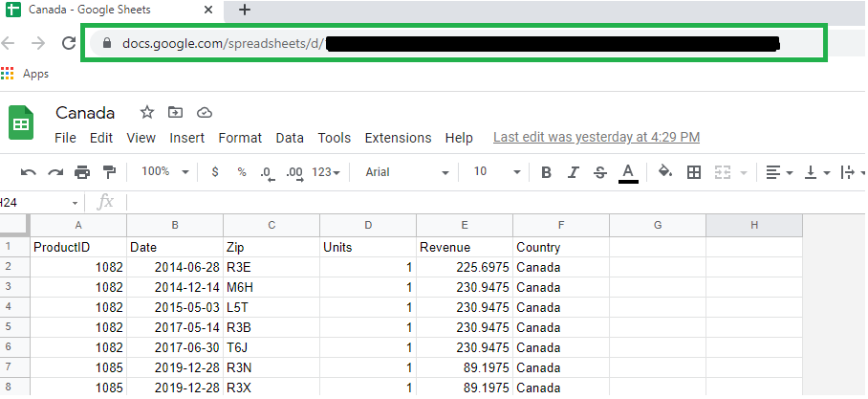This screenshot has height=399, width=868.
Task: Select the Revenue header cell
Action: pos(465,247)
